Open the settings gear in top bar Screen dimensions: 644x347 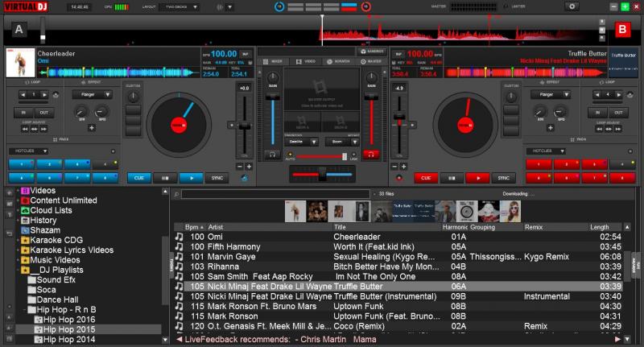(572, 6)
